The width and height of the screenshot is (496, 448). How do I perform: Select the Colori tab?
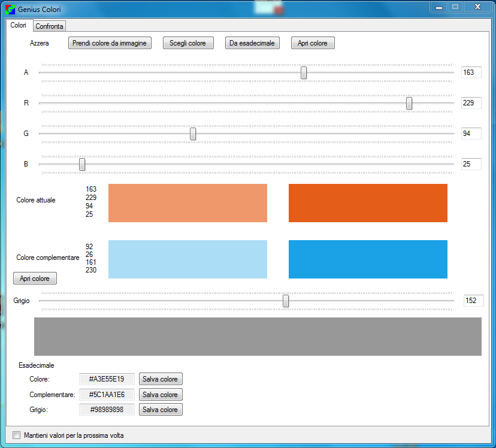point(19,25)
